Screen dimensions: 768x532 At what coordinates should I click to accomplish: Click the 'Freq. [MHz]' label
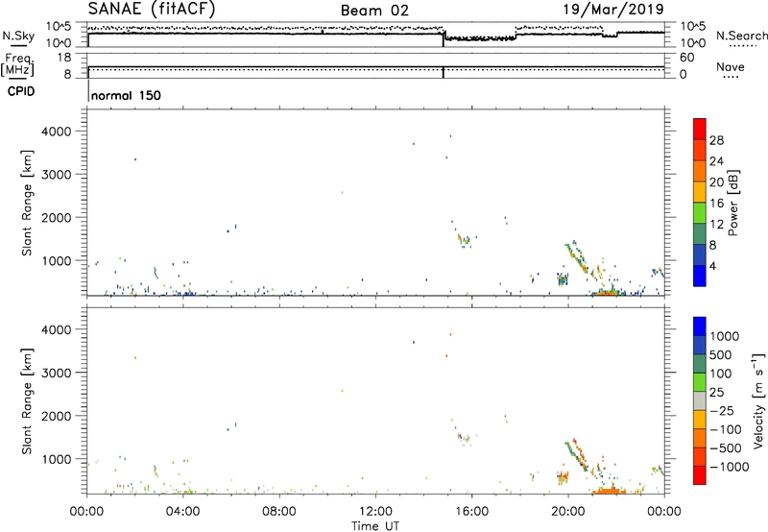pyautogui.click(x=18, y=64)
